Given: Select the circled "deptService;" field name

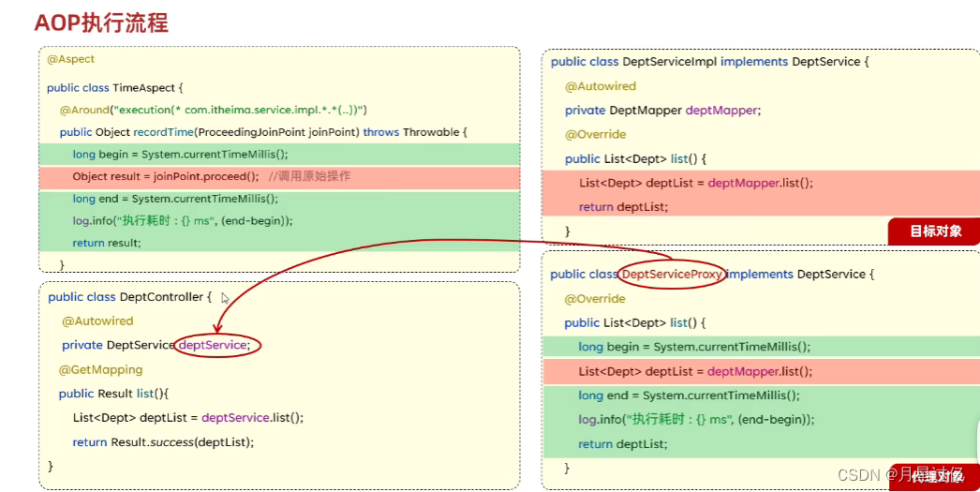Looking at the screenshot, I should 215,345.
